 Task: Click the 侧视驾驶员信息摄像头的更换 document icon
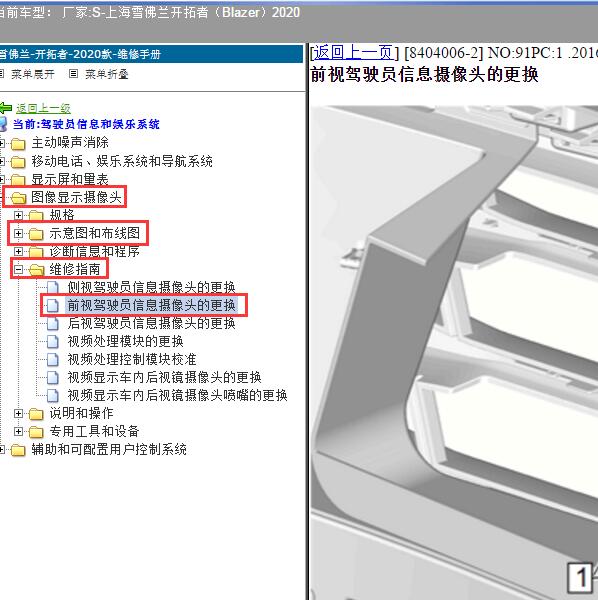[x=52, y=287]
